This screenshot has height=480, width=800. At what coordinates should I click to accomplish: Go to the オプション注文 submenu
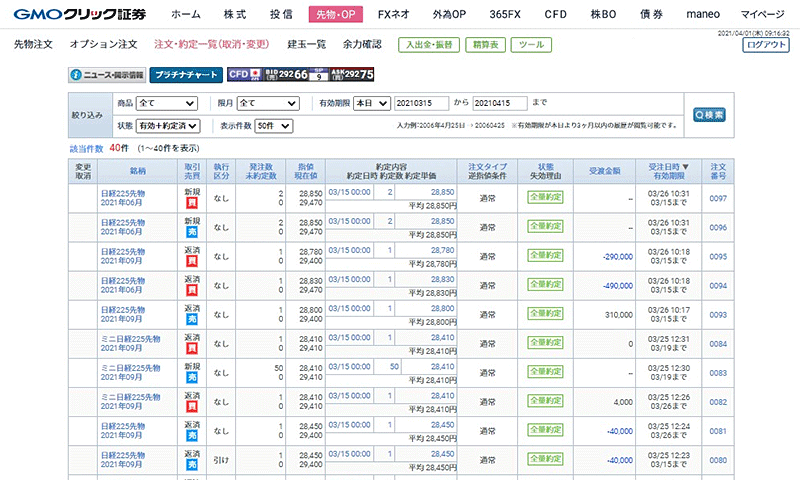coord(104,45)
